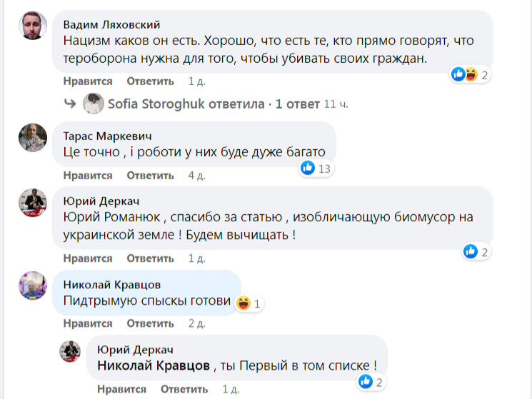Image resolution: width=532 pixels, height=399 pixels.
Task: Reply to Тарас Маркевич's comment via Ответить
Action: pos(150,175)
